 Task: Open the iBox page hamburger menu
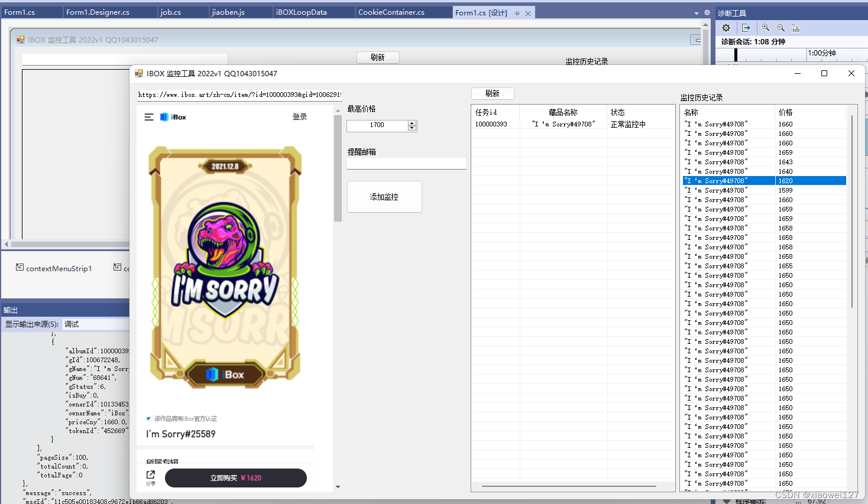coord(149,117)
